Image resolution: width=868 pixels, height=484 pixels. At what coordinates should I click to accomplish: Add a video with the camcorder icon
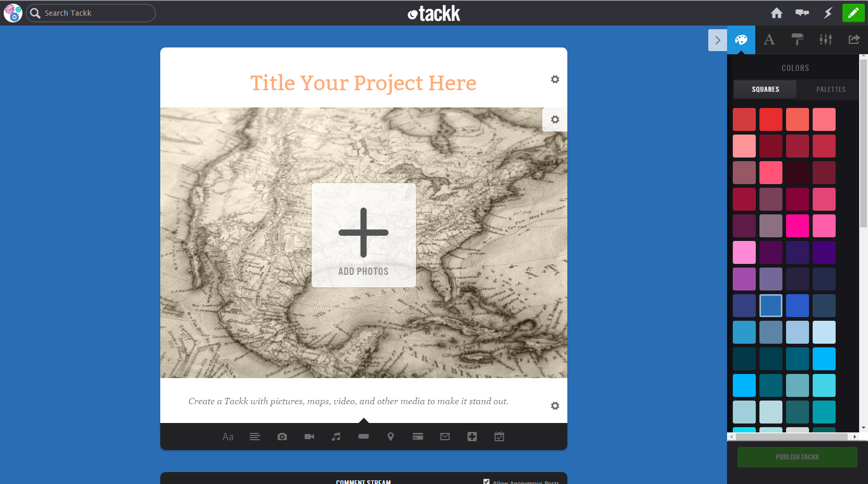309,437
